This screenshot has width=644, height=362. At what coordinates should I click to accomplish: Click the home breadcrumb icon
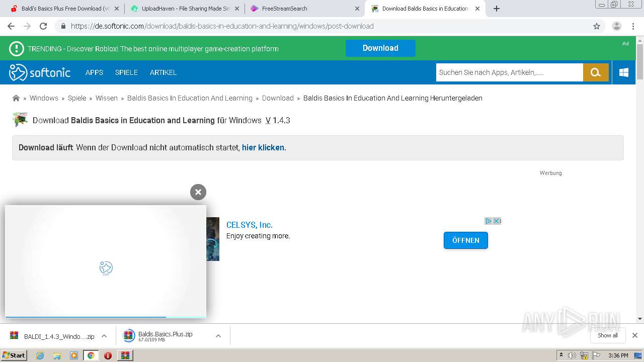(16, 98)
